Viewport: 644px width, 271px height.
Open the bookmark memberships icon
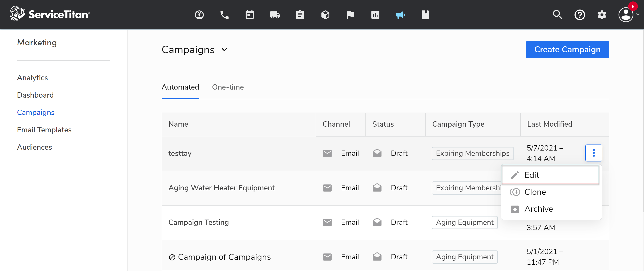point(425,15)
